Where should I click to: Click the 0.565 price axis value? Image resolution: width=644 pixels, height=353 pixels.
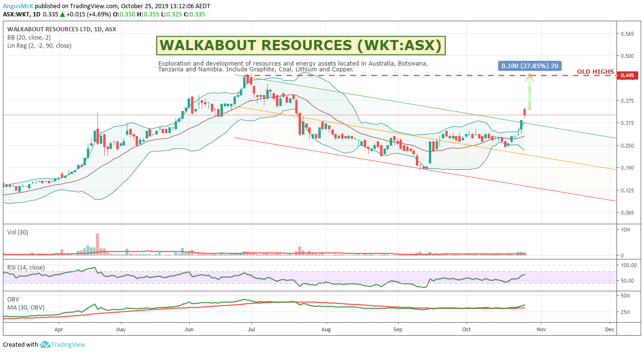coord(627,34)
